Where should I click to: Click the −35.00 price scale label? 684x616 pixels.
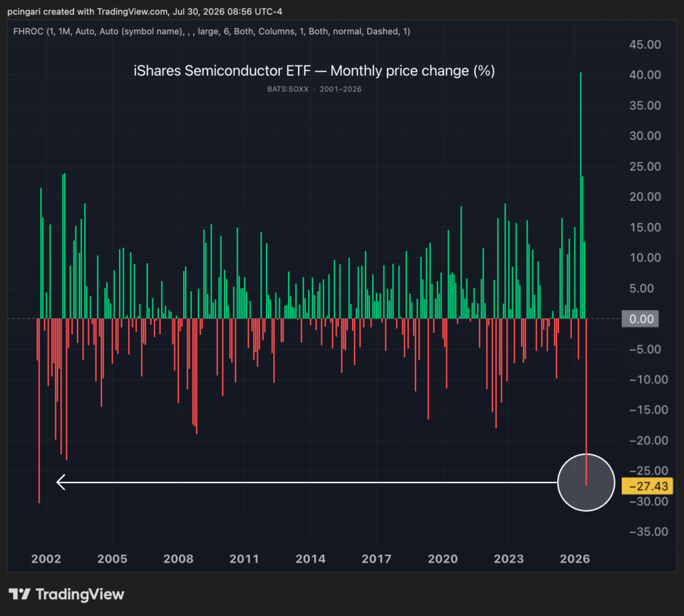648,532
